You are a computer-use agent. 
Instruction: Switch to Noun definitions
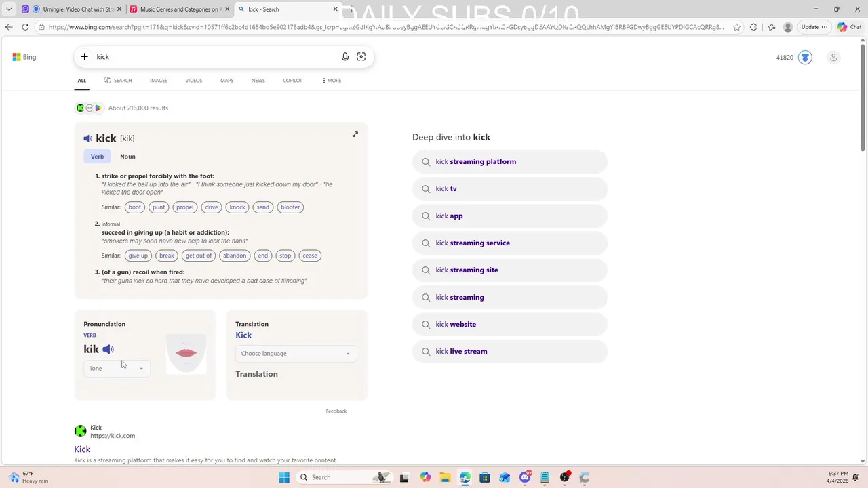tap(127, 157)
